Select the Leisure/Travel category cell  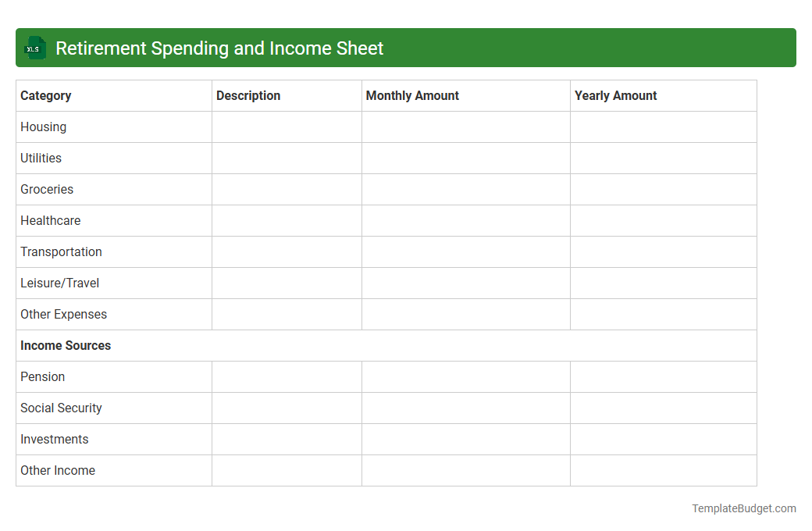59,283
